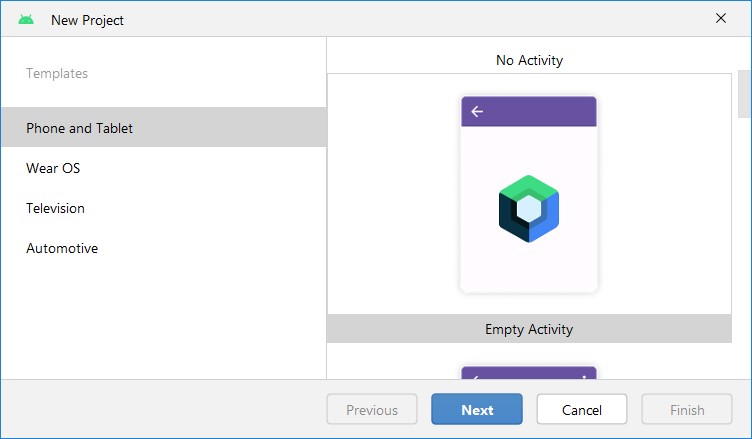Screen dimensions: 752x439
Task: Pick the Empty Activity label bar
Action: [529, 329]
